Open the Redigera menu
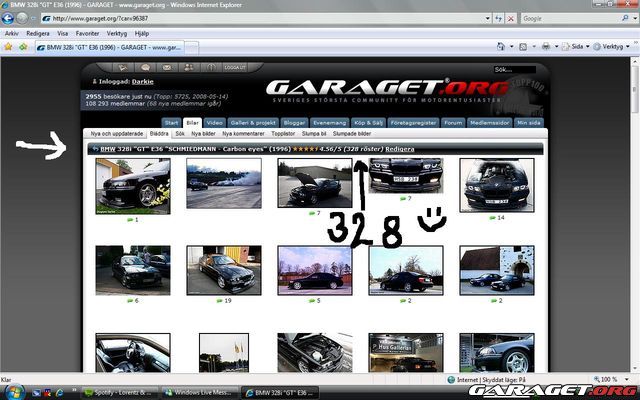The height and width of the screenshot is (400, 640). (x=38, y=33)
